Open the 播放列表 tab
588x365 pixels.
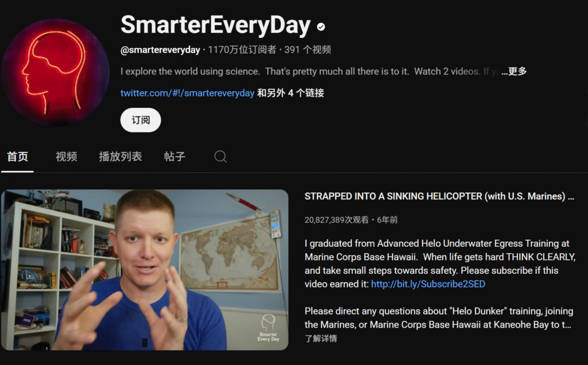click(x=121, y=156)
